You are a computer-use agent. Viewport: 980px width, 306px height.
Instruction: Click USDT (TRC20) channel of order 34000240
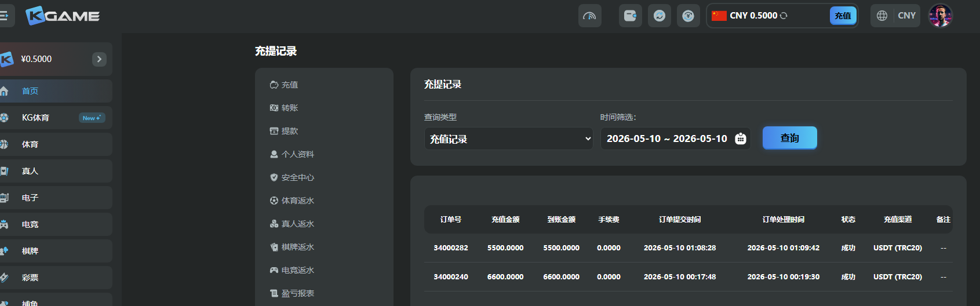point(898,277)
